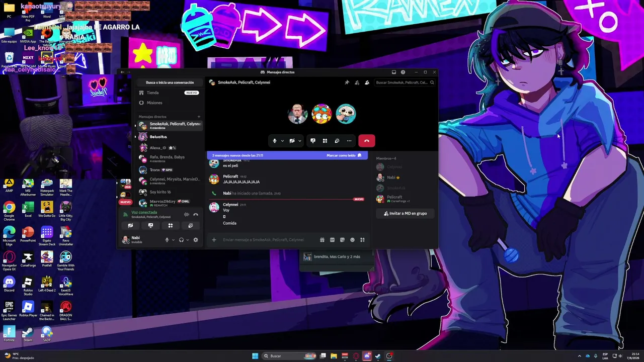This screenshot has width=644, height=362.
Task: Send a gift from the message bar
Action: coord(322,240)
